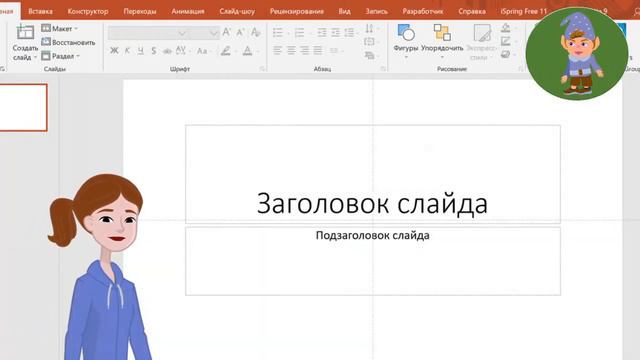The width and height of the screenshot is (640, 360).
Task: Convert text to SmartArt
Action: [x=370, y=55]
